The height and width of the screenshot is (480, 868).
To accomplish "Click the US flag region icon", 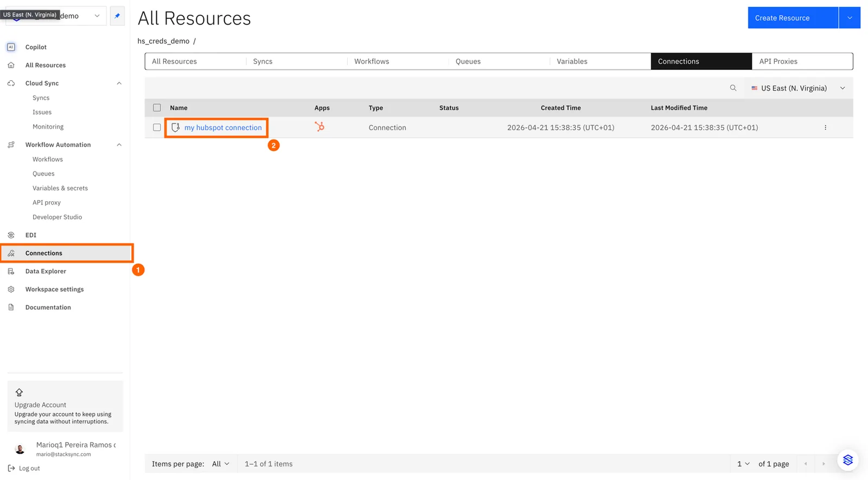I will pyautogui.click(x=754, y=88).
